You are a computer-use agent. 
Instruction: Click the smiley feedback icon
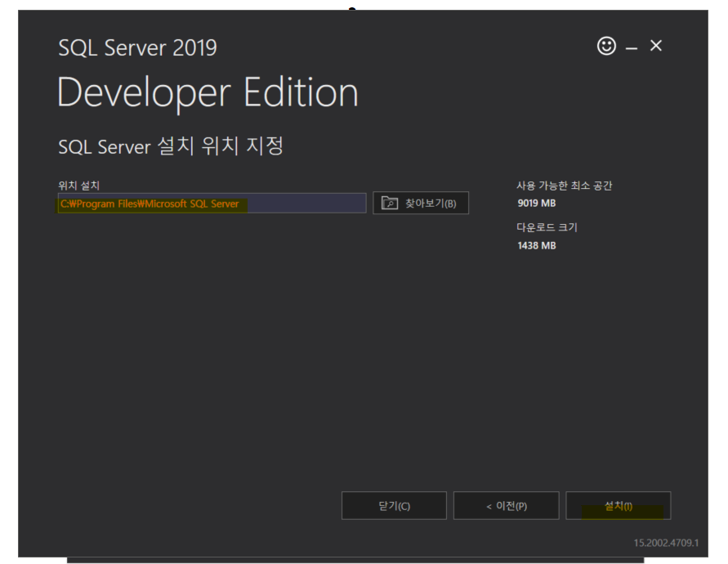tap(606, 46)
